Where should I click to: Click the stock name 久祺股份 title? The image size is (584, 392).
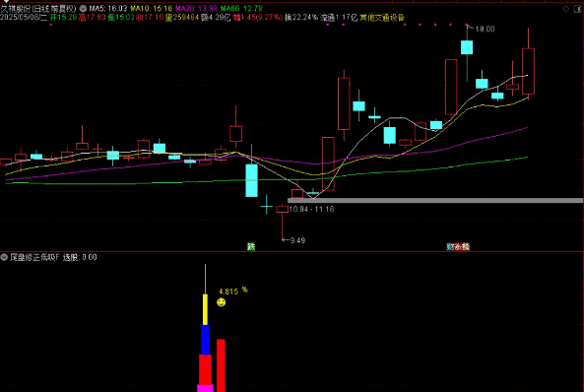click(16, 8)
